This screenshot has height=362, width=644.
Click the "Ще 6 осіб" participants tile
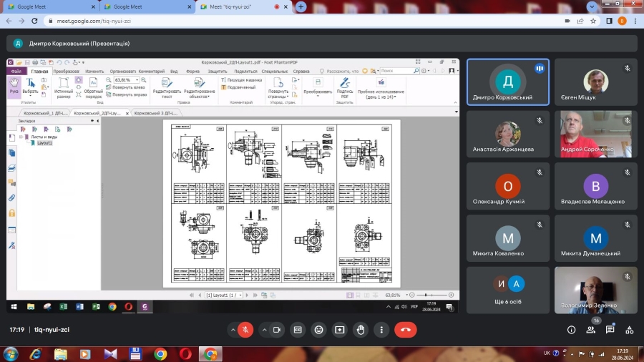pyautogui.click(x=508, y=290)
